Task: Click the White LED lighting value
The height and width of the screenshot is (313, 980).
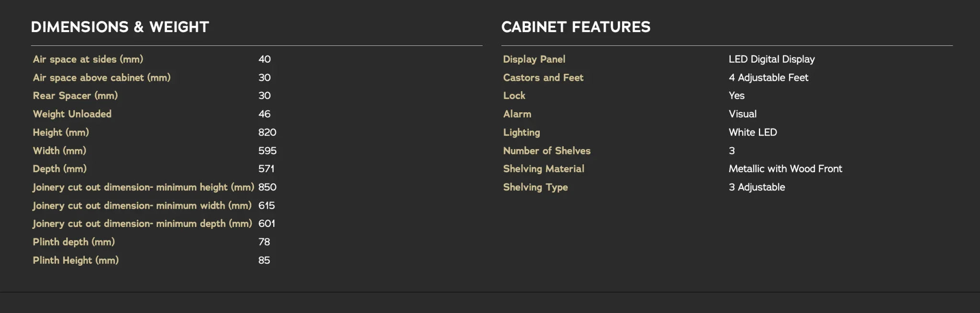Action: 753,132
